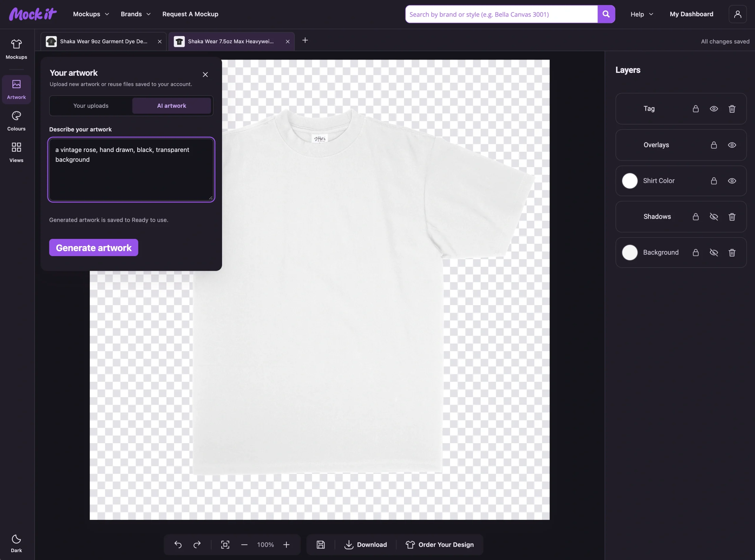The image size is (755, 560).
Task: Open the Background layer color swatch
Action: 630,253
